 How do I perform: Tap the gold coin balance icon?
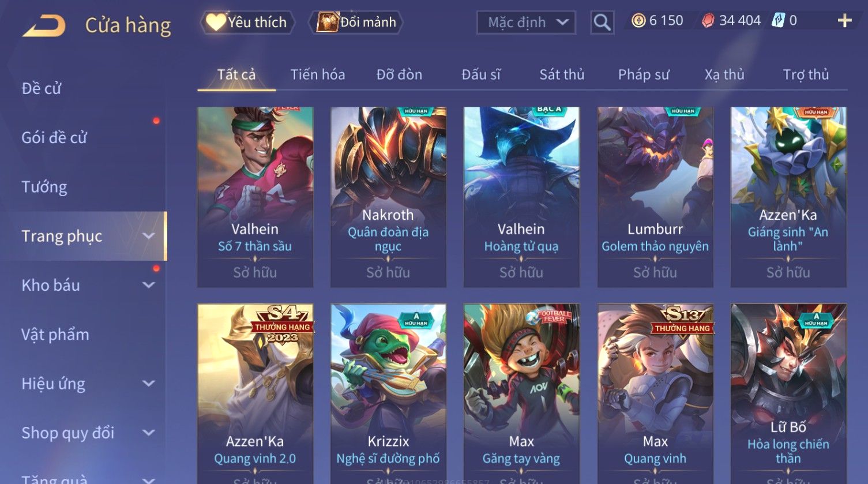click(638, 21)
